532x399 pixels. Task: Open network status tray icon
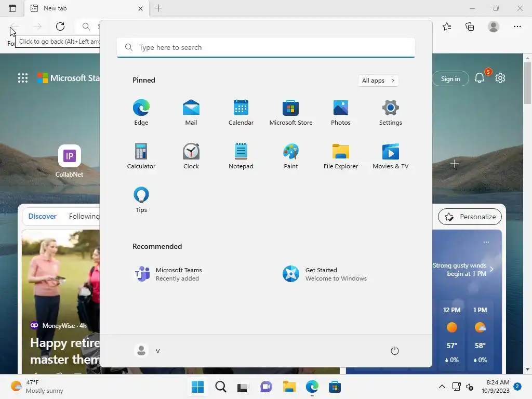(x=456, y=387)
